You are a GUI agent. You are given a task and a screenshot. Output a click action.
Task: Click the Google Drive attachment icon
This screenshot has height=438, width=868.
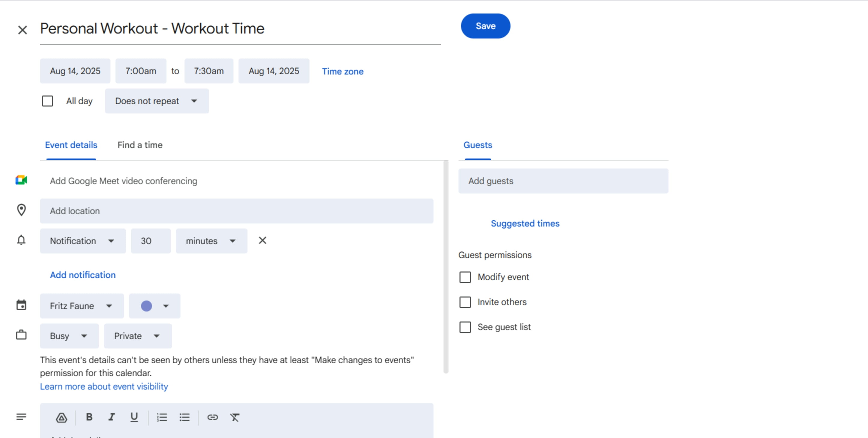point(61,417)
